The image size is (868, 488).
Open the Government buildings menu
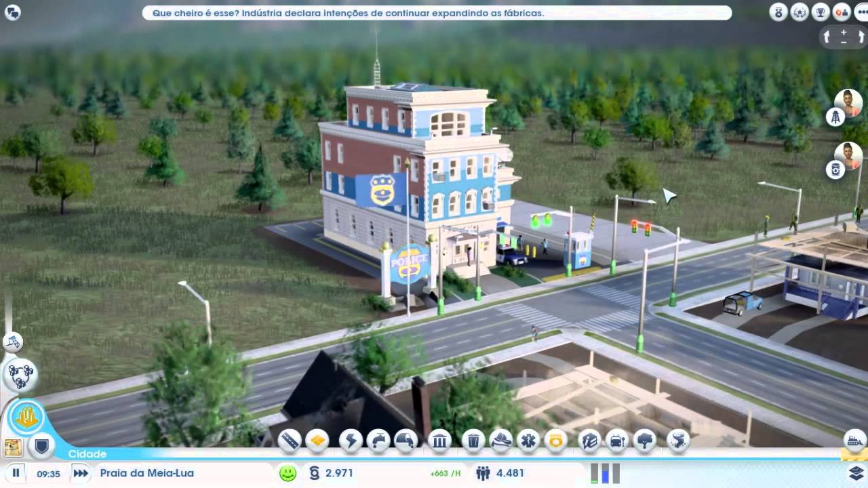pos(440,441)
